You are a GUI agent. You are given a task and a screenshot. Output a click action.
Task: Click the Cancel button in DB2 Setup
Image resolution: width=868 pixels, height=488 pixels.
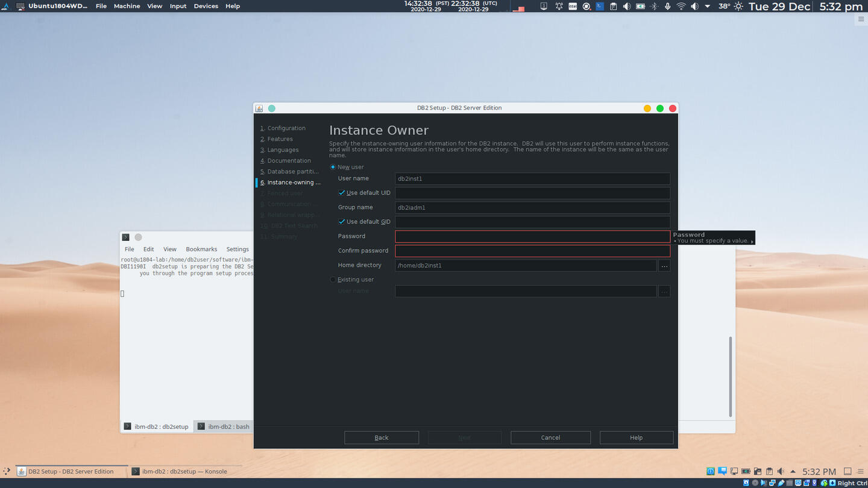(550, 437)
